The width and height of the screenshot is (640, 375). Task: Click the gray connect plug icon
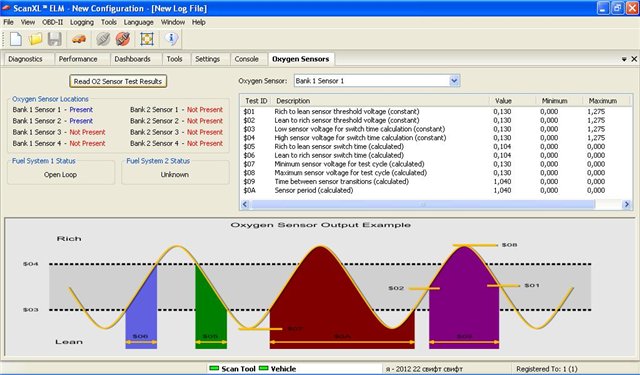click(103, 39)
